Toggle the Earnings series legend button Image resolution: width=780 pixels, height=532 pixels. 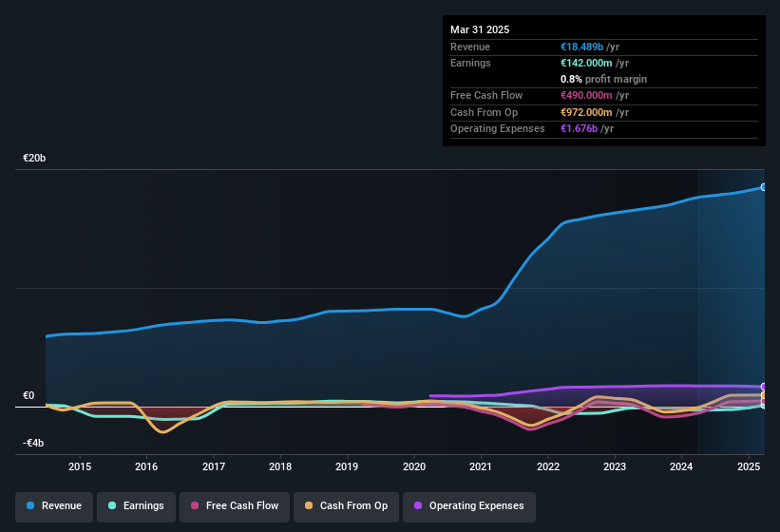click(x=136, y=507)
